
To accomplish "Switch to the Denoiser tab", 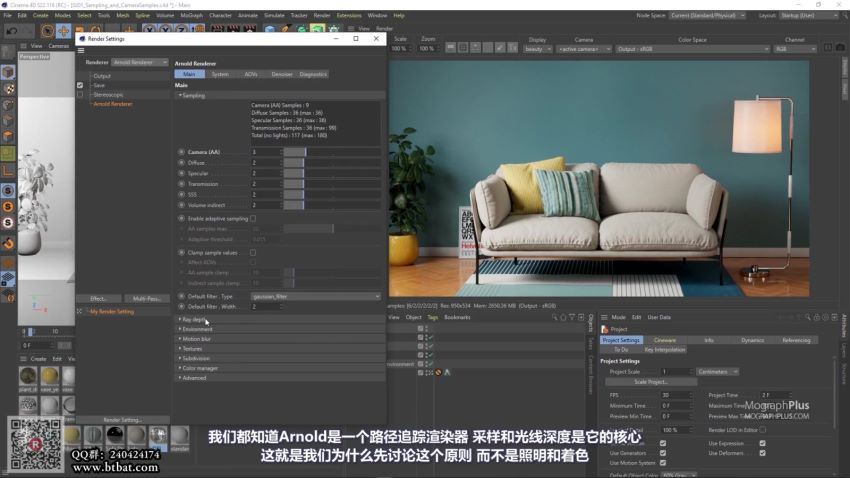I will tap(281, 74).
